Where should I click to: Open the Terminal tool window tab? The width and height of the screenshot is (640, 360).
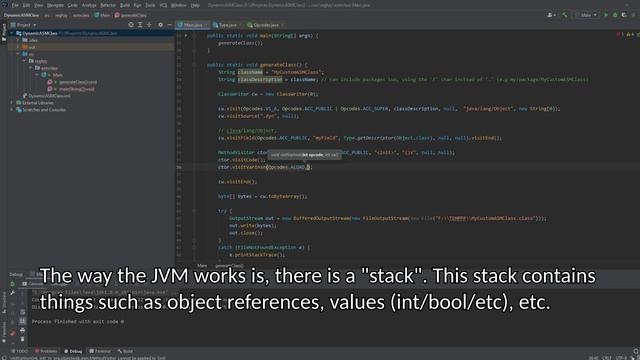pos(100,351)
